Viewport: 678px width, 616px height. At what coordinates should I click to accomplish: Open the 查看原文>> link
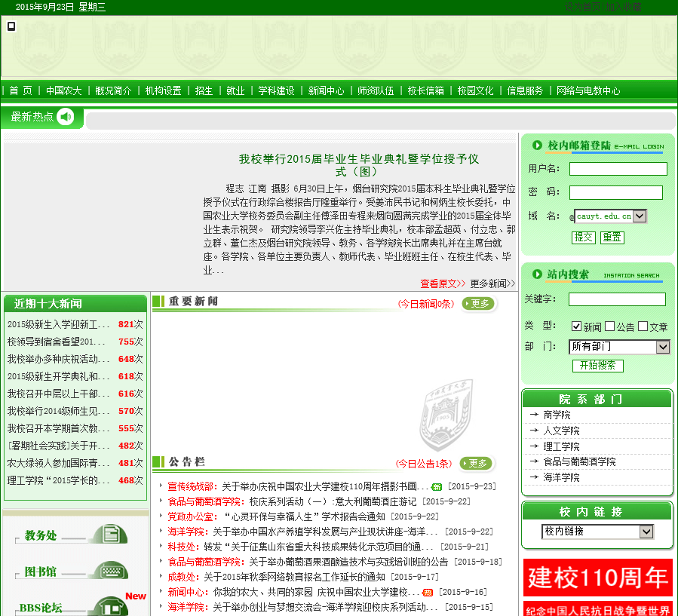[x=443, y=283]
